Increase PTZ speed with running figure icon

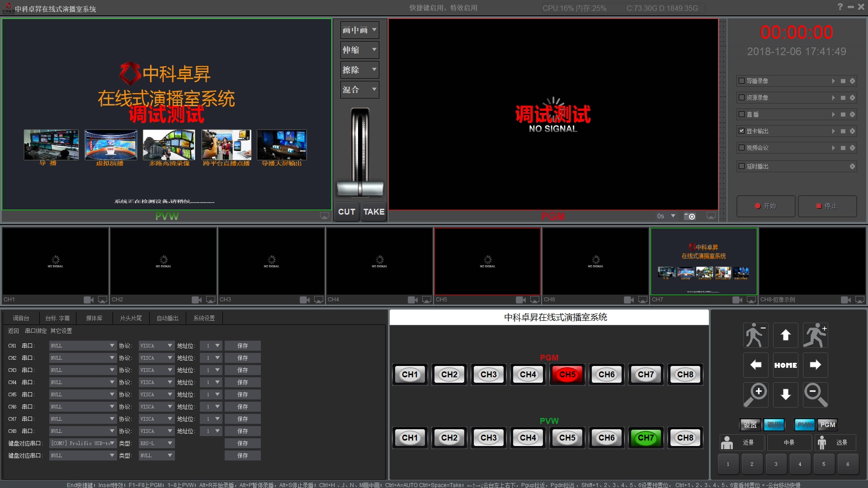(x=815, y=335)
